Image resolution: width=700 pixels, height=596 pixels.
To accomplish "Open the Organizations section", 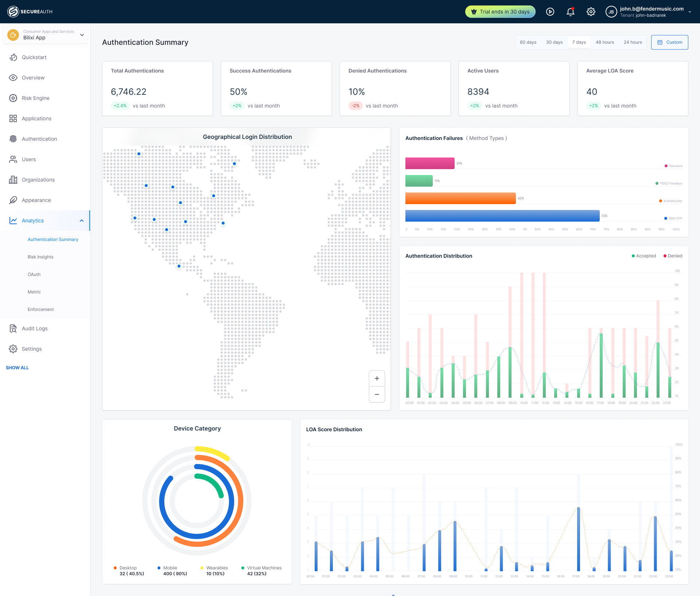I will pos(39,180).
